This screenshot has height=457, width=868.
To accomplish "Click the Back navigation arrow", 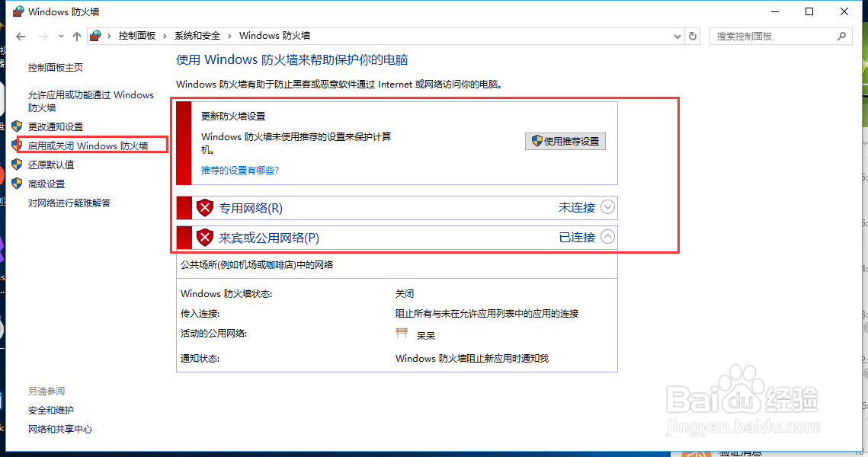I will click(x=21, y=37).
